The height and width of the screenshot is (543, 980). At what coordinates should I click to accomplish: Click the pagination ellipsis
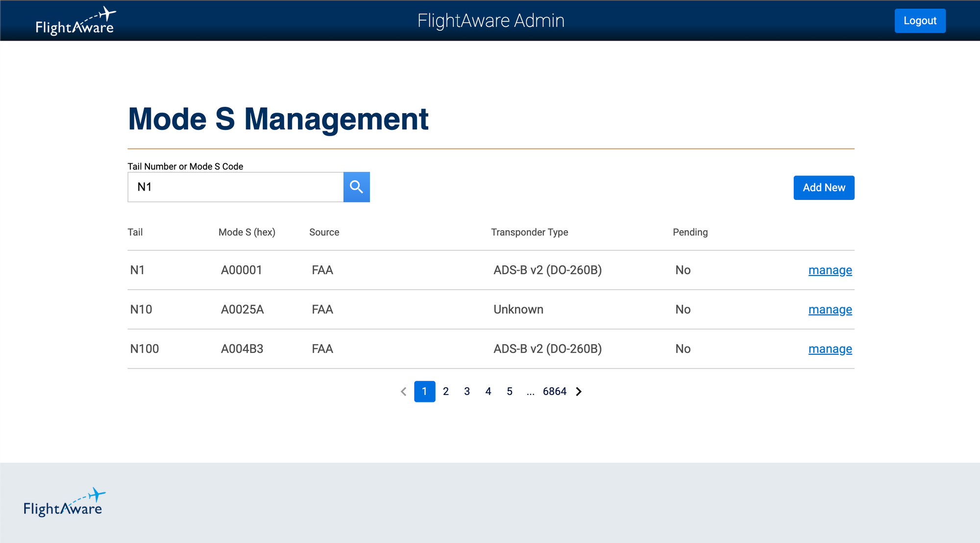(x=530, y=392)
